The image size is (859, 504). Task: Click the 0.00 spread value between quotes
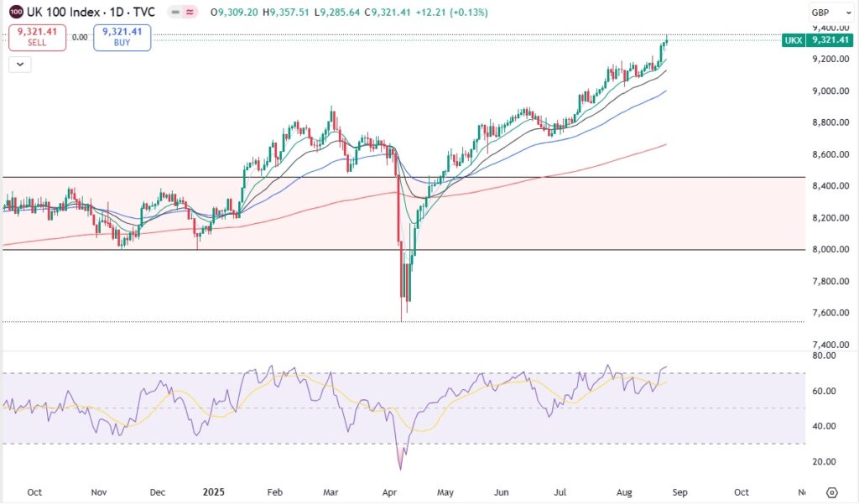[80, 37]
